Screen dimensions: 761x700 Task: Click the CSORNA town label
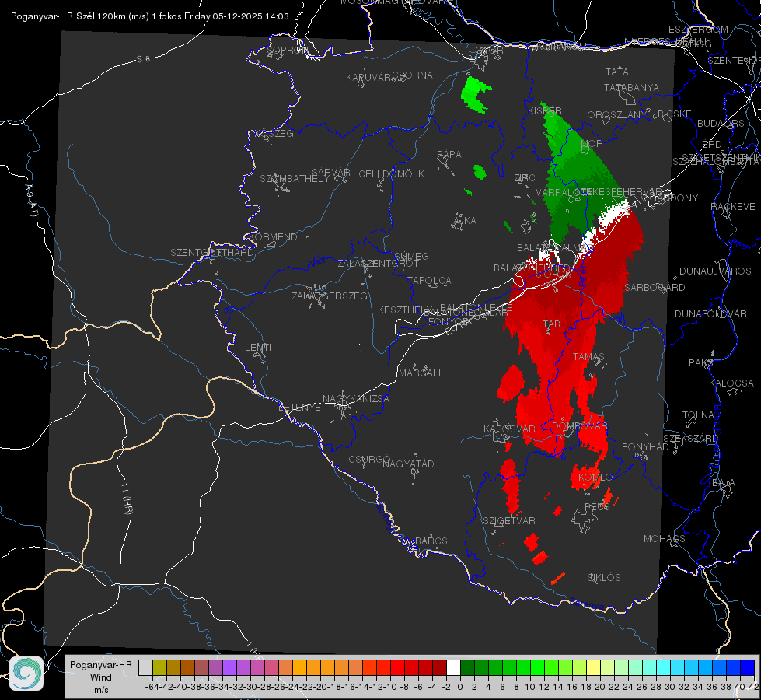coord(413,75)
